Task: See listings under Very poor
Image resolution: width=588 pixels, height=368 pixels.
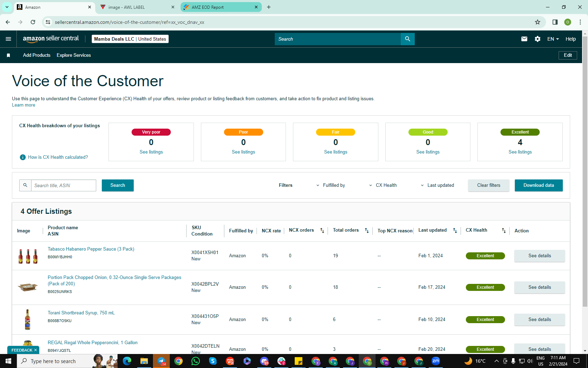Action: pyautogui.click(x=151, y=152)
